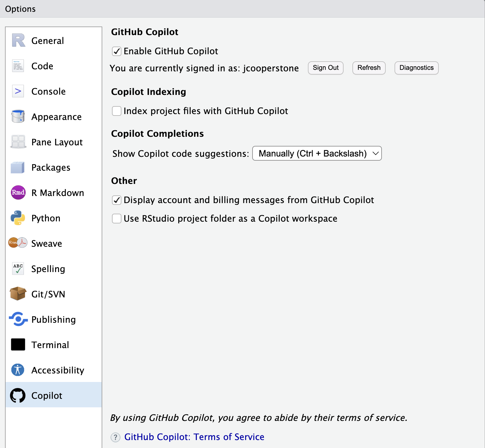Click the Pane Layout grid icon
The width and height of the screenshot is (485, 448).
tap(18, 142)
